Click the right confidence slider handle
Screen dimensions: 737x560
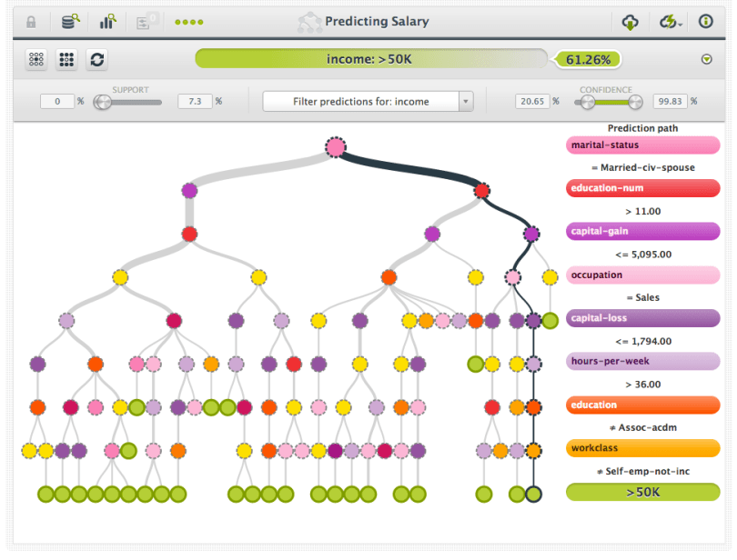pyautogui.click(x=635, y=102)
